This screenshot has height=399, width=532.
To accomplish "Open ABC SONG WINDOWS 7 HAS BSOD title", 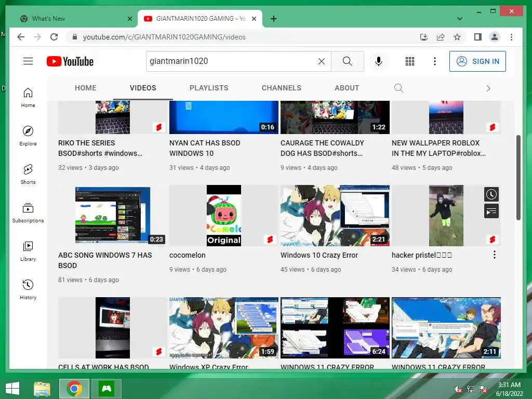I will pyautogui.click(x=105, y=260).
